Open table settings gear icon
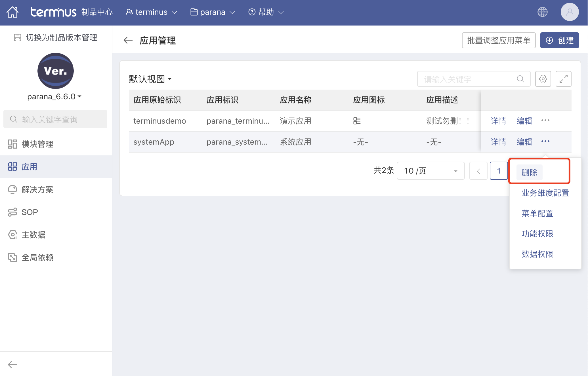Viewport: 588px width, 376px height. [543, 79]
